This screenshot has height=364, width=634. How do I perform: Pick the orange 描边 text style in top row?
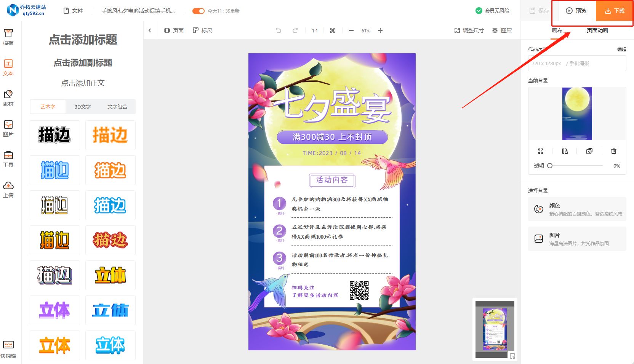pyautogui.click(x=110, y=135)
